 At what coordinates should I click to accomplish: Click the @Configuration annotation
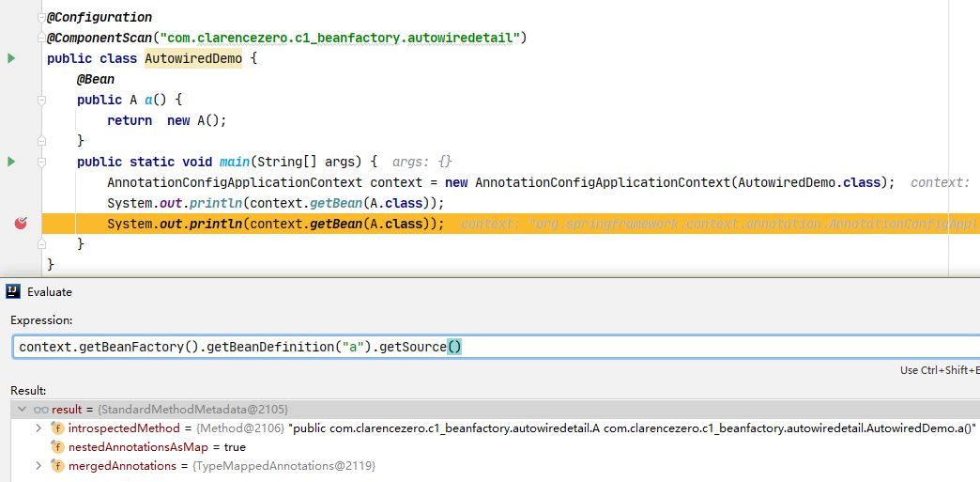100,18
